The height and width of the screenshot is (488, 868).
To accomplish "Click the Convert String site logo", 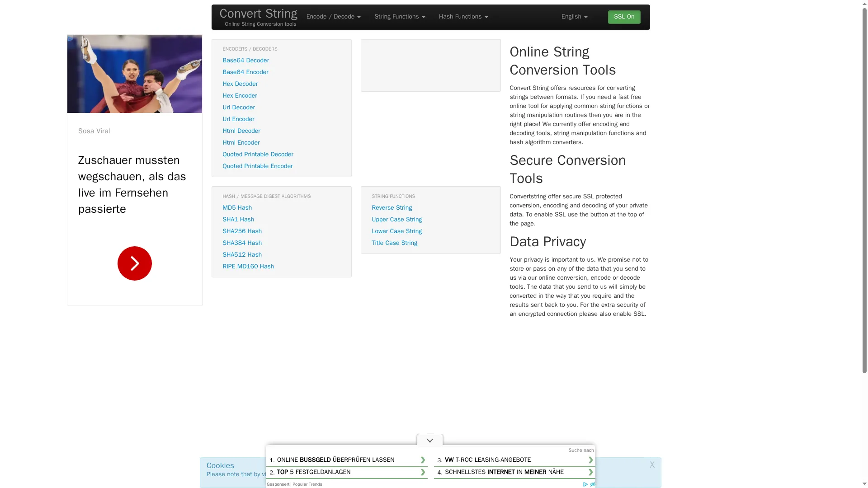I will (258, 14).
